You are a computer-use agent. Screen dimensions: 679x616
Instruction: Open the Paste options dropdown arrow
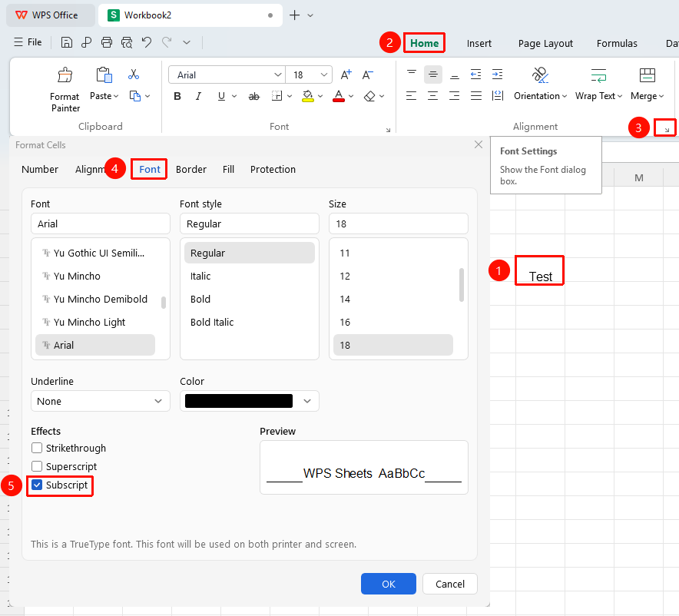tap(116, 96)
